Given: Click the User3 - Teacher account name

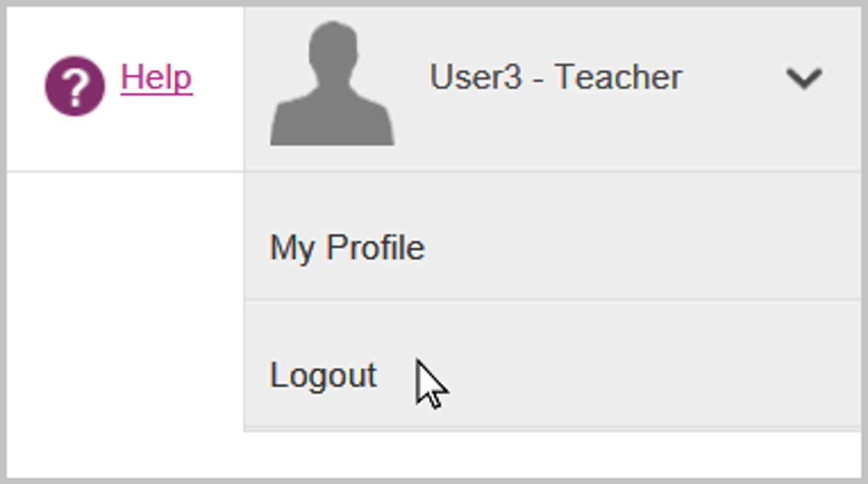Looking at the screenshot, I should click(x=555, y=78).
